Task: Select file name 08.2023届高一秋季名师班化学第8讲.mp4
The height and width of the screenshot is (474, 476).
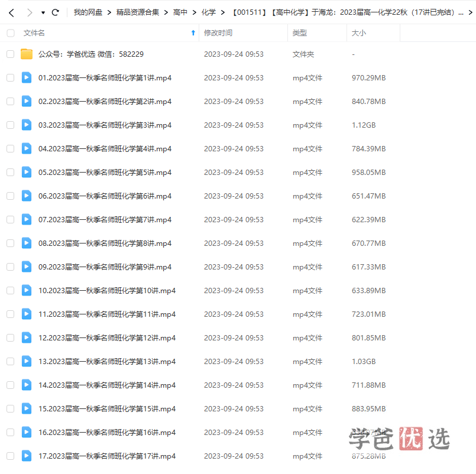Action: click(105, 244)
